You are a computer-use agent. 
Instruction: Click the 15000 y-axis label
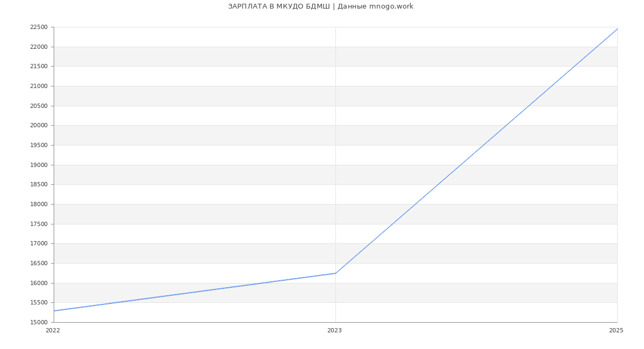coord(39,323)
